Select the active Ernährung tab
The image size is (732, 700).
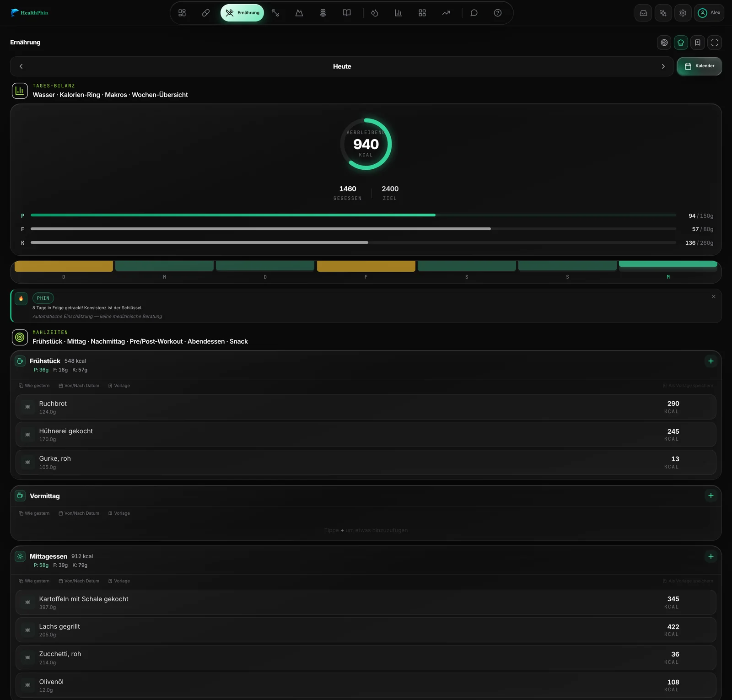pos(242,13)
